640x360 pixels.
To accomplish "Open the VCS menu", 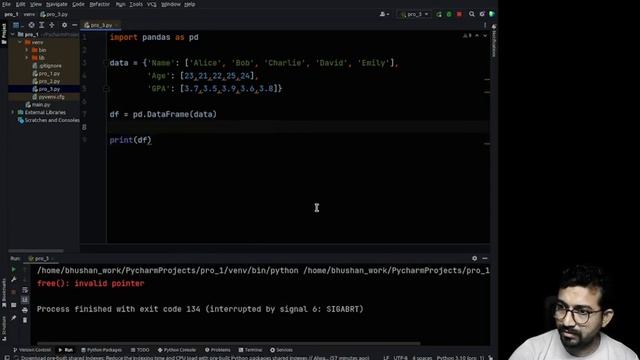I will tap(151, 4).
